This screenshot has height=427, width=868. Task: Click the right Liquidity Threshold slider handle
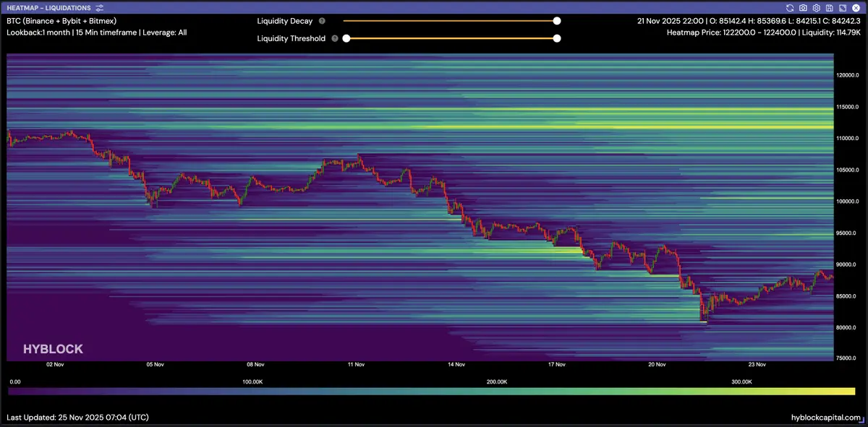coord(557,38)
